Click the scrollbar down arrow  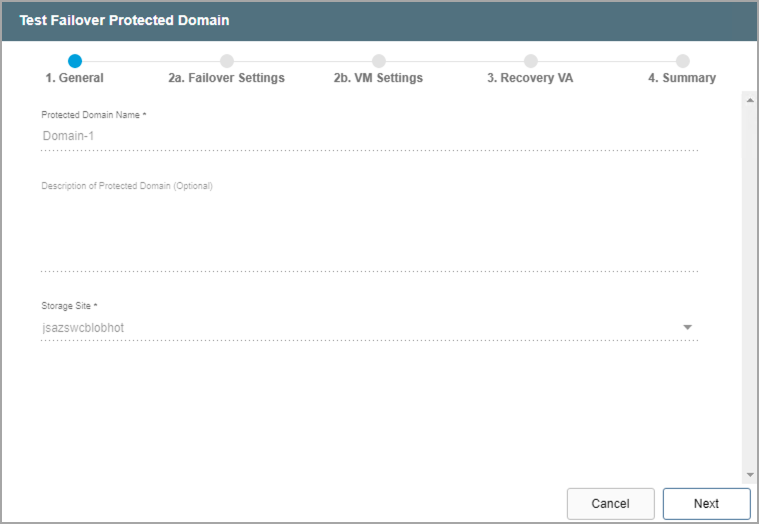pos(749,474)
